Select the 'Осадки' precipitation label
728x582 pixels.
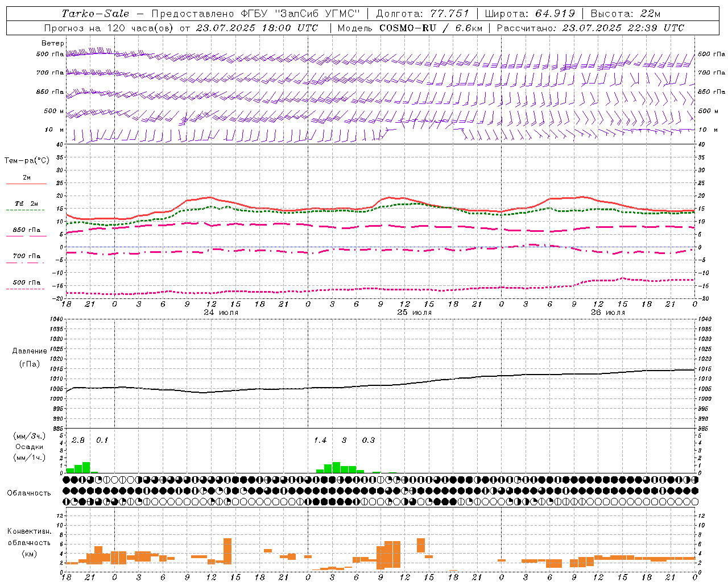pyautogui.click(x=30, y=447)
